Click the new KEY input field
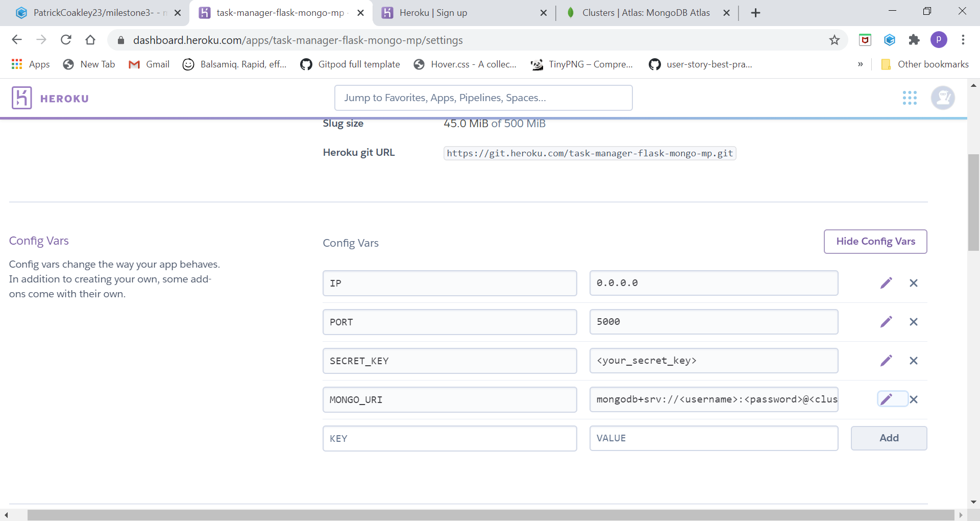The height and width of the screenshot is (521, 980). (x=450, y=438)
